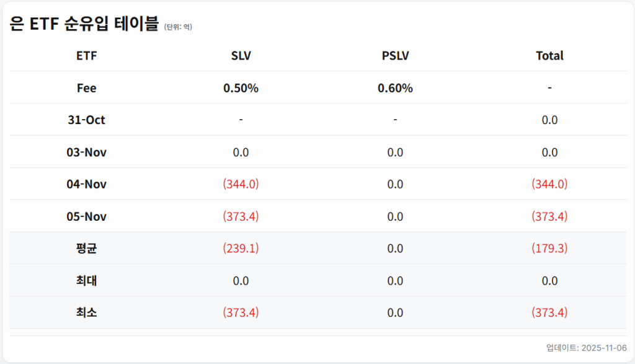Click the ETF header cell
This screenshot has height=364, width=635.
[x=86, y=56]
